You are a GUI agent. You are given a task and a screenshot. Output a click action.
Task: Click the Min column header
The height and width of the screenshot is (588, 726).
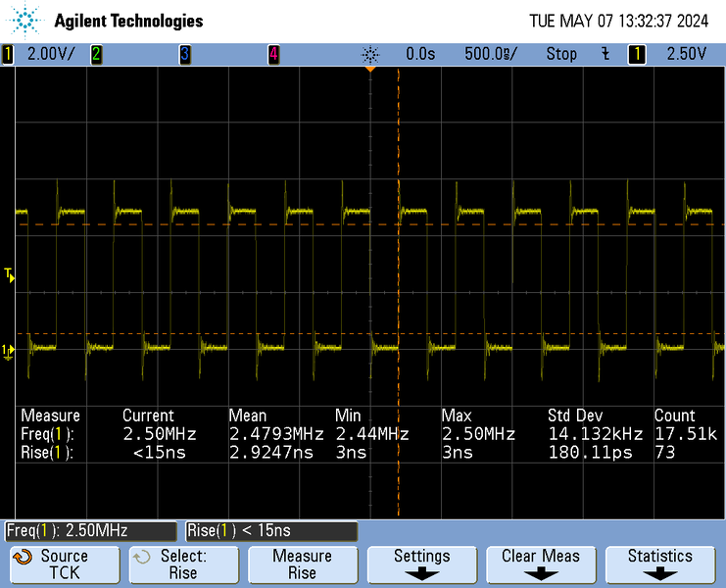[x=348, y=416]
